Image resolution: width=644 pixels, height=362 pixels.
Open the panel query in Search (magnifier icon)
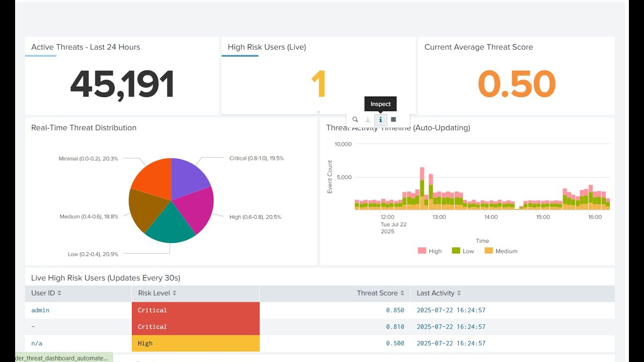point(355,120)
